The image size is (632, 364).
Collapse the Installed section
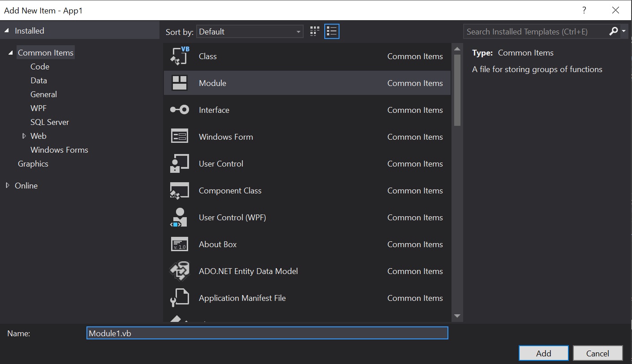[7, 30]
